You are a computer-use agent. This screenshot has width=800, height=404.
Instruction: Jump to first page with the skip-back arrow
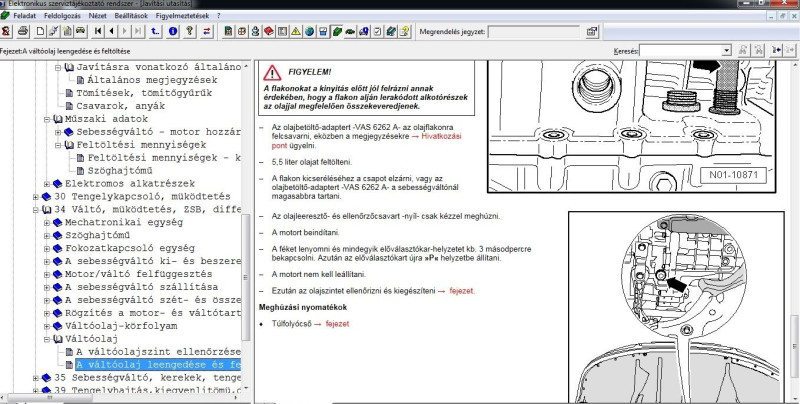(x=98, y=32)
